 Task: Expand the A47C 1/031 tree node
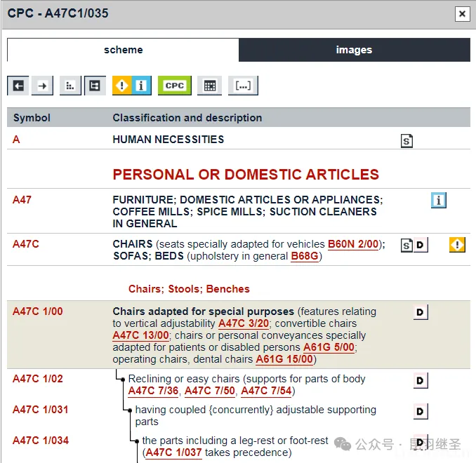[x=129, y=410]
